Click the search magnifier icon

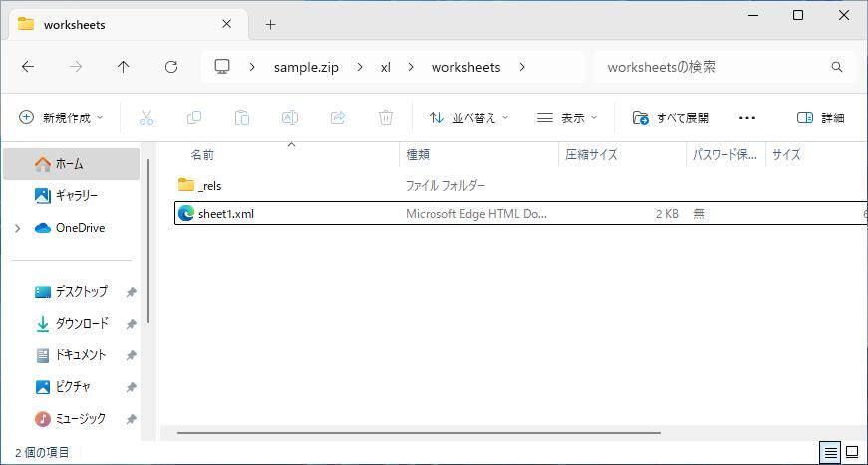point(836,67)
